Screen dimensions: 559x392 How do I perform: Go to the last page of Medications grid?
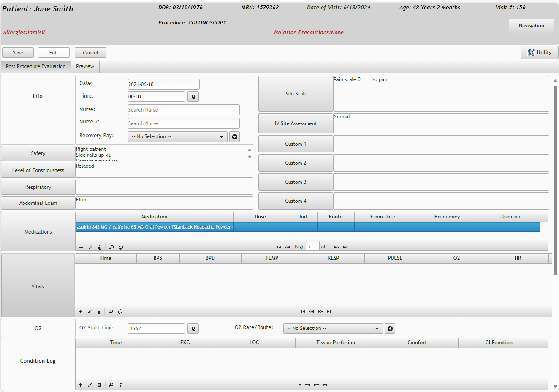click(345, 247)
